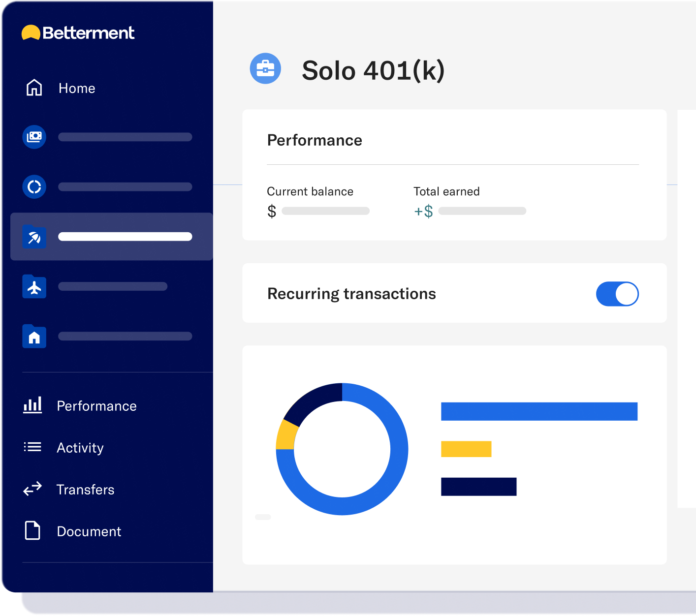The image size is (696, 616).
Task: Open the pie chart account icon
Action: pos(33,187)
